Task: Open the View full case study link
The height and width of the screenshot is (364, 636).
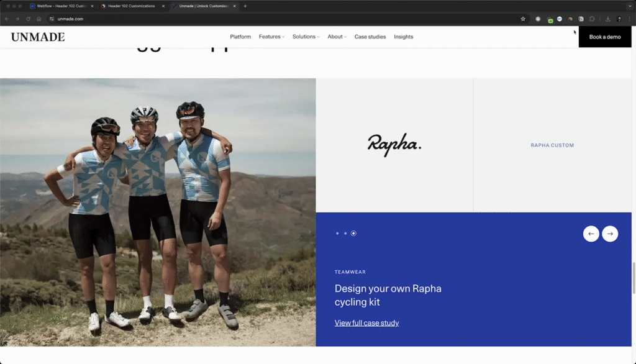Action: pos(366,323)
